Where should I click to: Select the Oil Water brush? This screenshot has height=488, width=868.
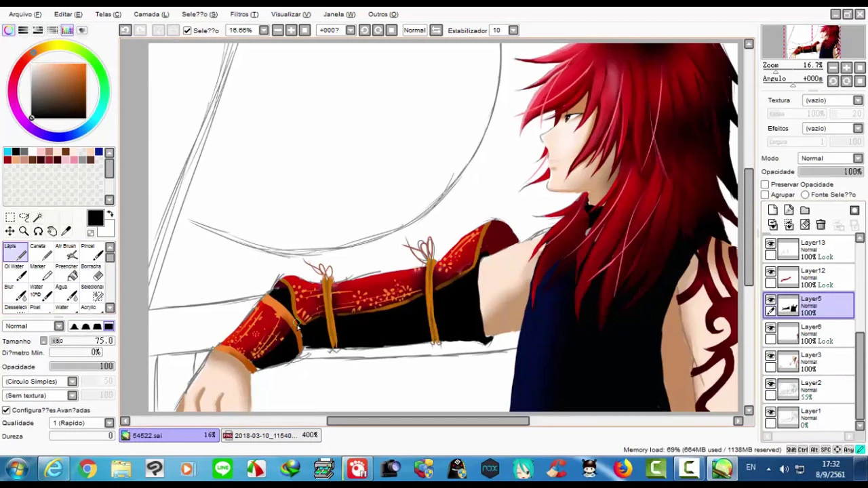pyautogui.click(x=15, y=272)
